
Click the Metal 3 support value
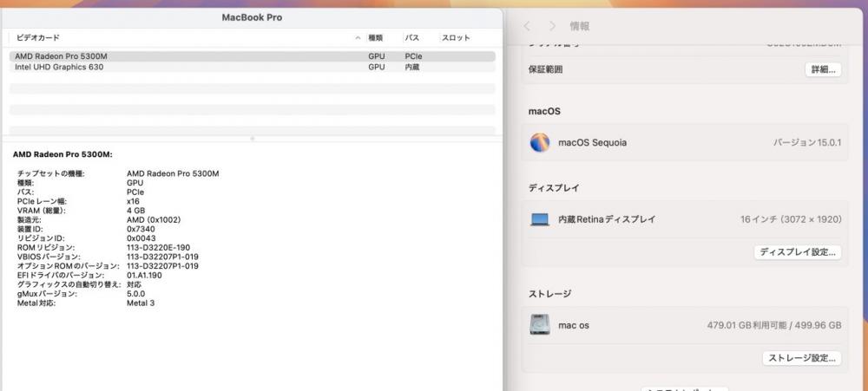coord(141,303)
